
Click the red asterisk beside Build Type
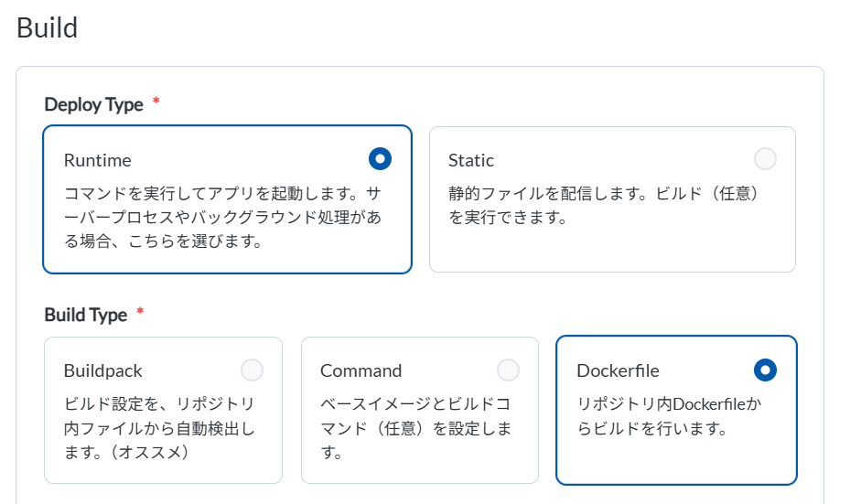click(140, 312)
